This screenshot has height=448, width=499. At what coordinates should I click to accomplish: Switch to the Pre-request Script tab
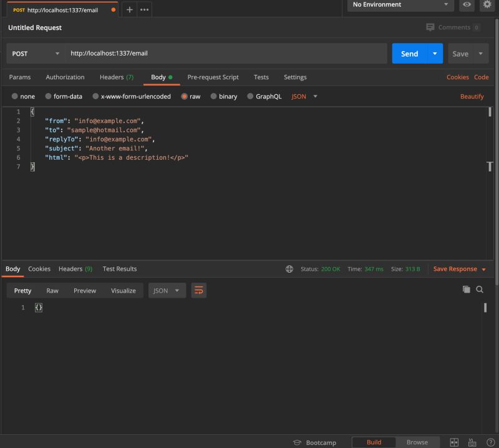click(213, 77)
